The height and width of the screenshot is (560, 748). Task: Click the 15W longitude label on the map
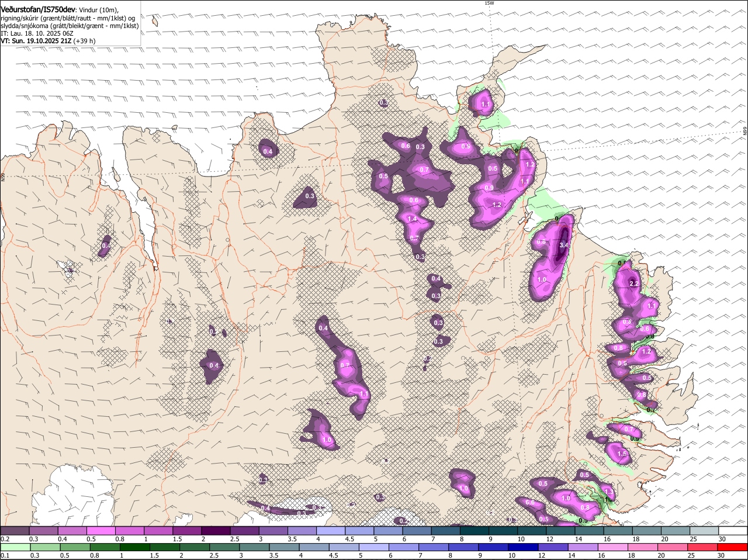489,3
